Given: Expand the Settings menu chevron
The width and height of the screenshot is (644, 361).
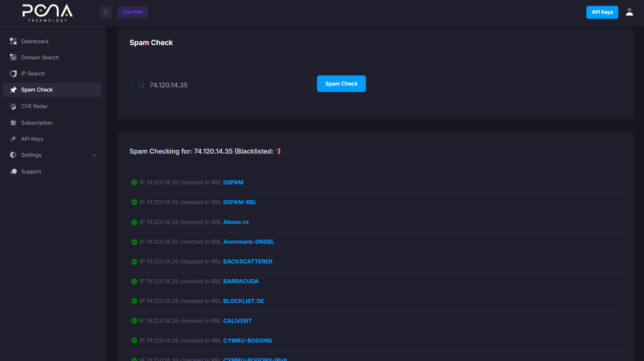Looking at the screenshot, I should tap(94, 155).
